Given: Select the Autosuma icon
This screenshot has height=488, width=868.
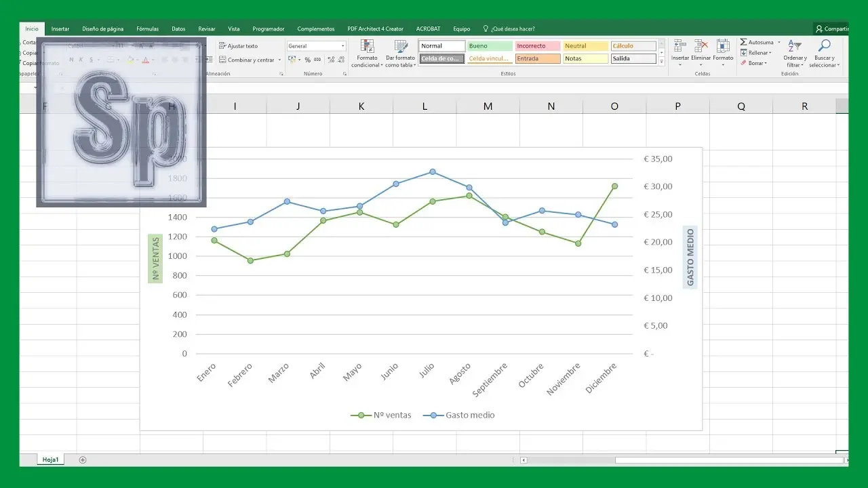Looking at the screenshot, I should pyautogui.click(x=743, y=42).
